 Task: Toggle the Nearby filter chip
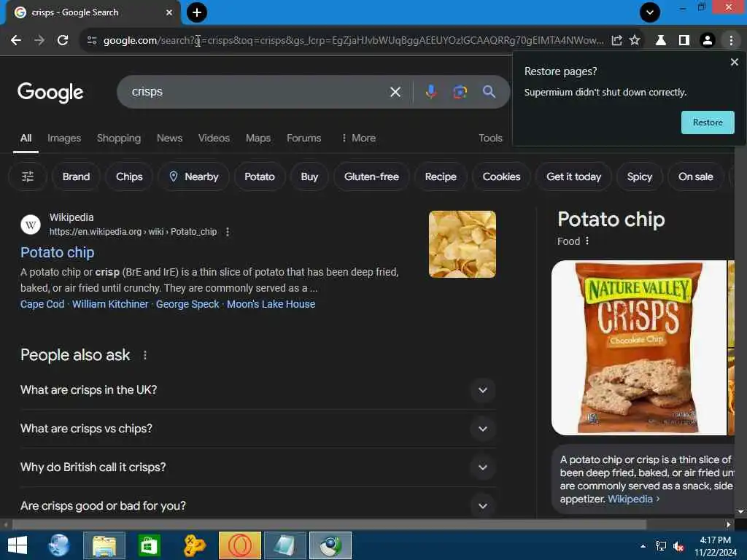[193, 176]
